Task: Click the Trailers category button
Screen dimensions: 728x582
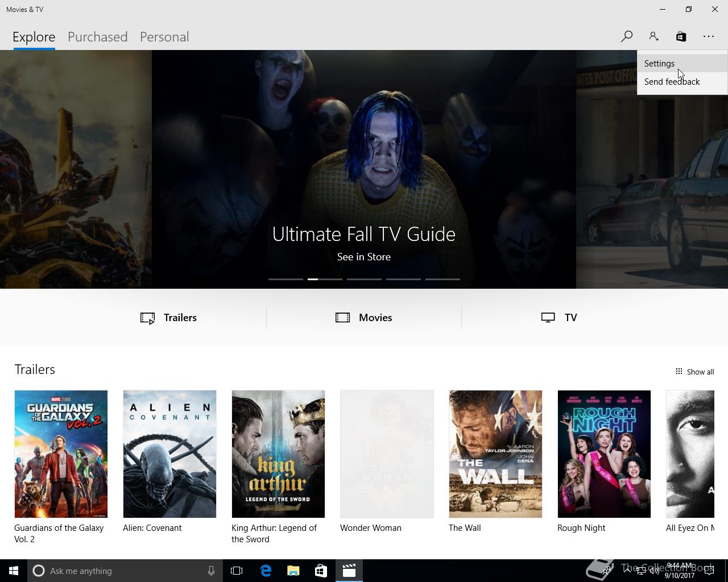Action: tap(168, 318)
